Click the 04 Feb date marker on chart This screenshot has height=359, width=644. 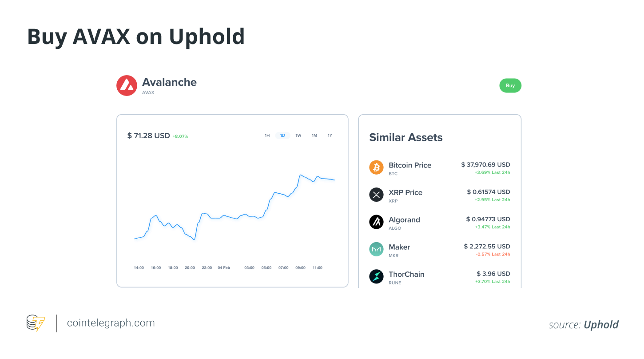pyautogui.click(x=224, y=268)
